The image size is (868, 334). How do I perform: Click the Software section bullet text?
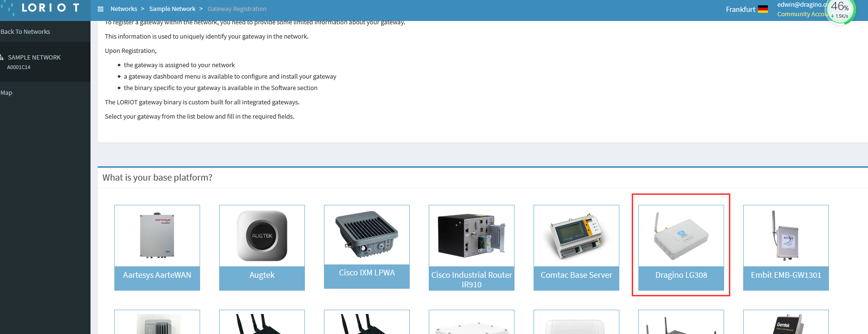(x=221, y=88)
